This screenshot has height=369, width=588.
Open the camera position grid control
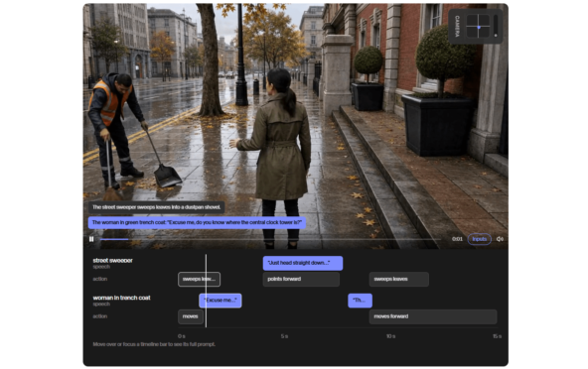(x=478, y=27)
